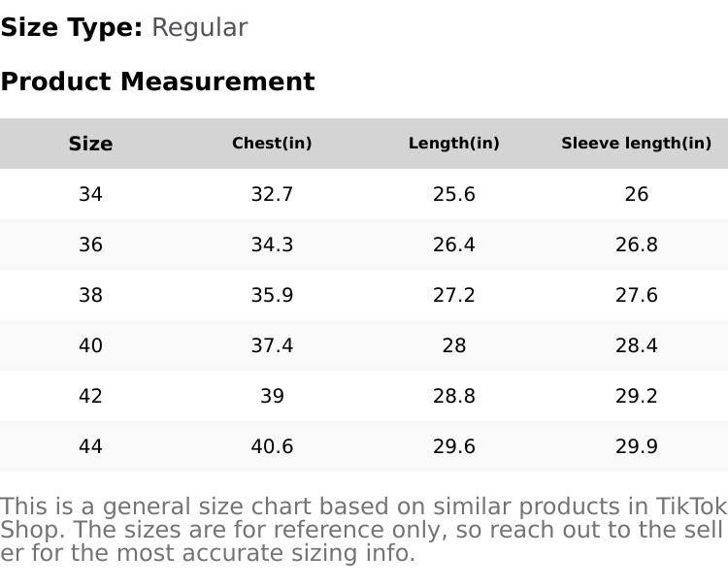Select size 38 row label

pyautogui.click(x=90, y=295)
